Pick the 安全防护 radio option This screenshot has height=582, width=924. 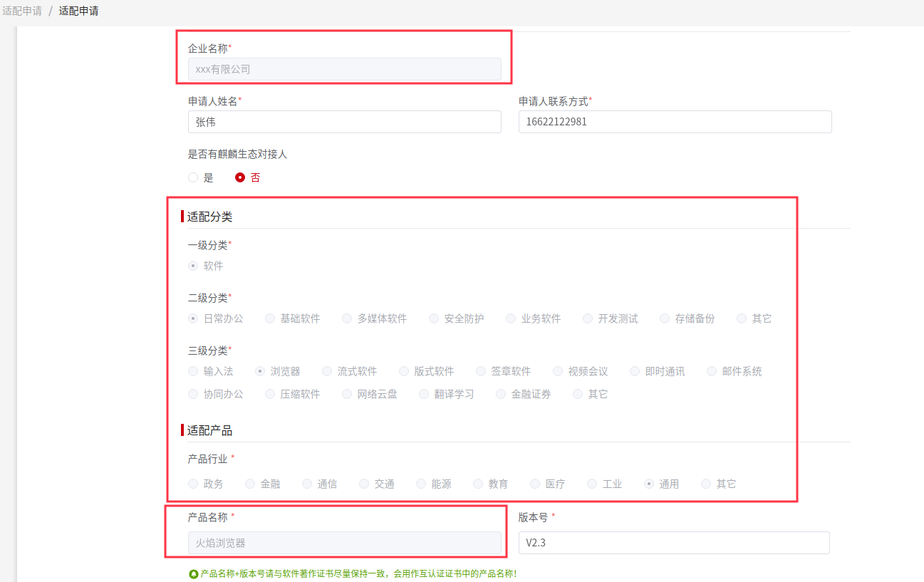point(434,318)
